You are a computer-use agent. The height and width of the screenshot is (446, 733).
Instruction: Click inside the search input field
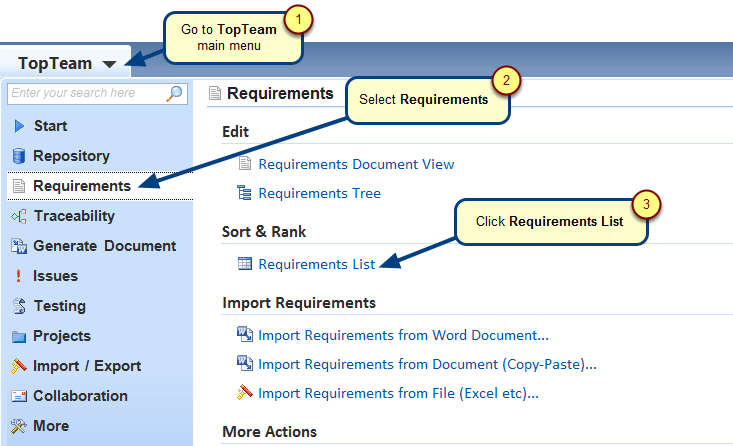85,93
